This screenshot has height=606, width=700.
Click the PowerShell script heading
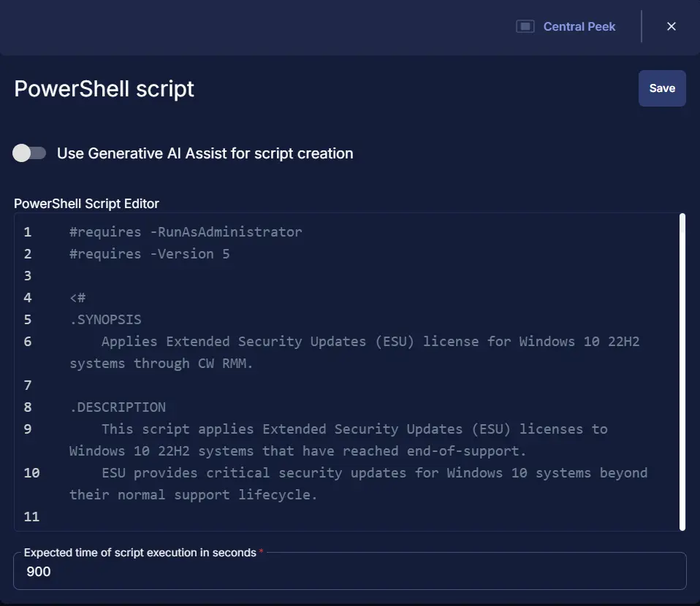click(x=104, y=88)
